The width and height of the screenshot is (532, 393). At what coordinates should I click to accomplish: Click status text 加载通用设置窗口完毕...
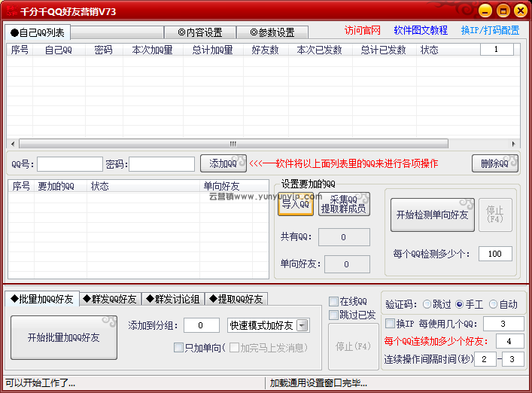pyautogui.click(x=318, y=383)
